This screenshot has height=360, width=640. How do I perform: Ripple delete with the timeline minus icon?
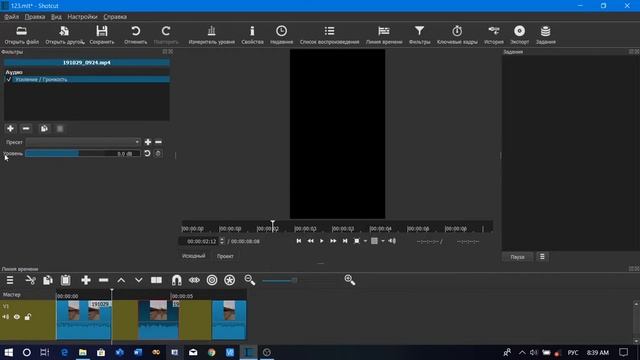[104, 280]
